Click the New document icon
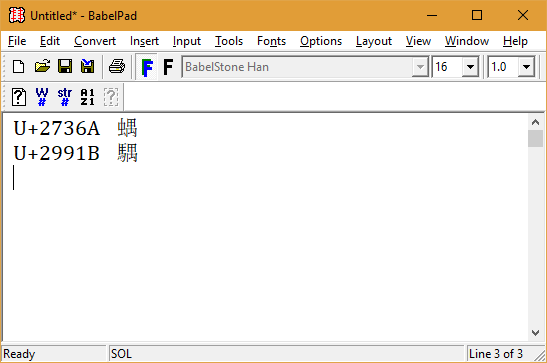 (x=18, y=66)
